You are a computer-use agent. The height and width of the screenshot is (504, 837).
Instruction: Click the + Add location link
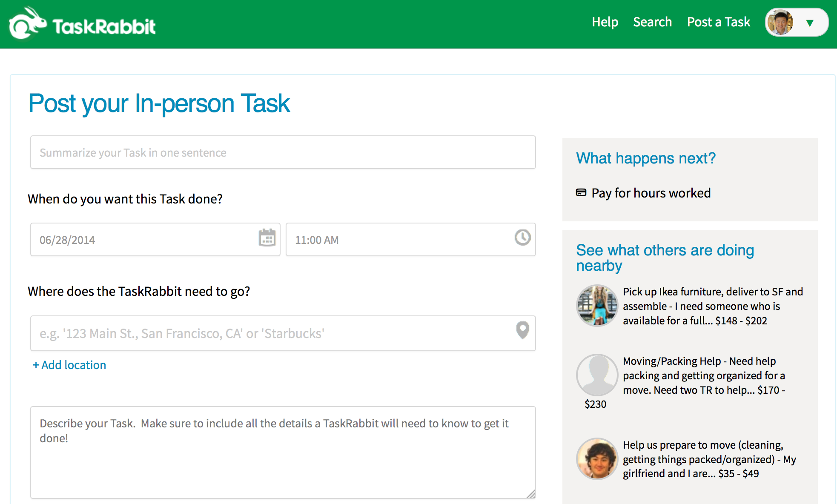tap(69, 365)
